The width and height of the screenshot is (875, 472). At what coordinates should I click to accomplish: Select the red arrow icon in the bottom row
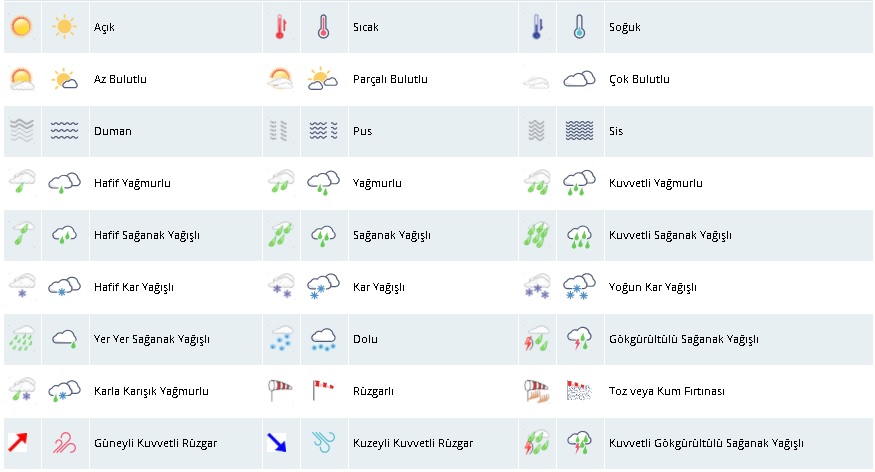pyautogui.click(x=20, y=442)
